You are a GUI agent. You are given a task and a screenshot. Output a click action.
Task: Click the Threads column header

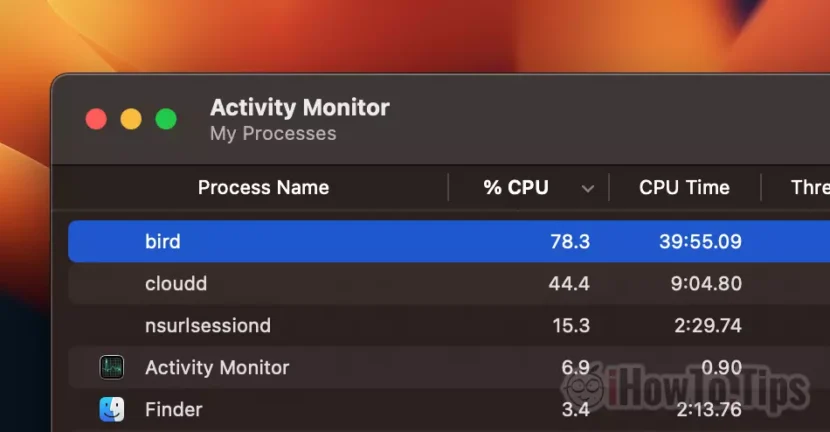809,187
